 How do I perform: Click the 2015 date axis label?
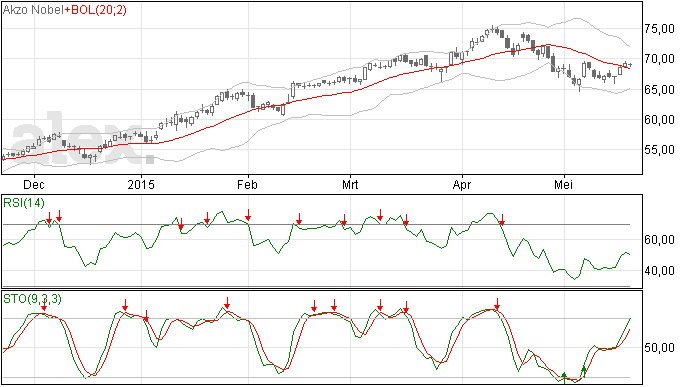(141, 185)
